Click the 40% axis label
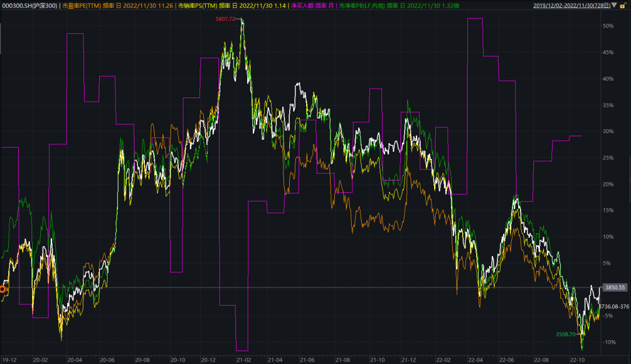 click(608, 79)
